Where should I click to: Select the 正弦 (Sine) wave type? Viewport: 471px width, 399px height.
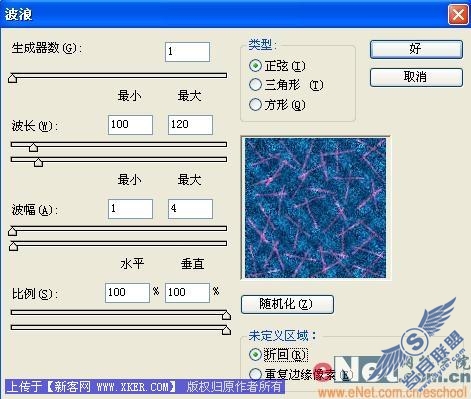pyautogui.click(x=255, y=66)
